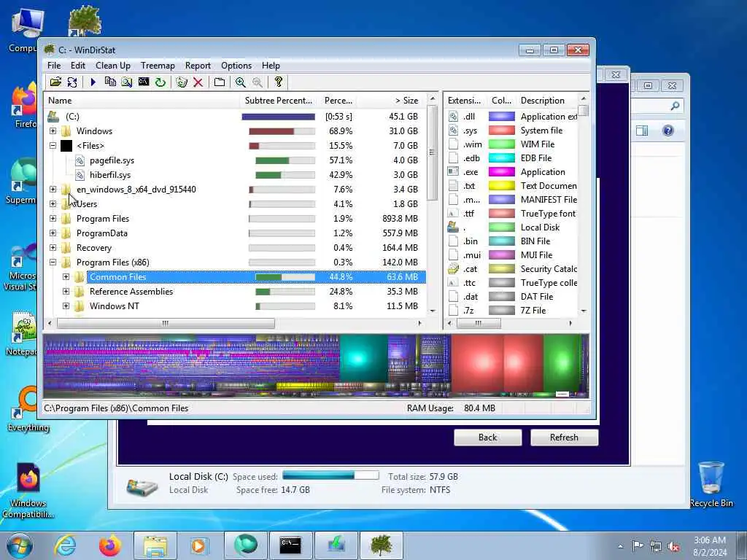
Task: Expand the Recovery folder node
Action: pyautogui.click(x=53, y=248)
